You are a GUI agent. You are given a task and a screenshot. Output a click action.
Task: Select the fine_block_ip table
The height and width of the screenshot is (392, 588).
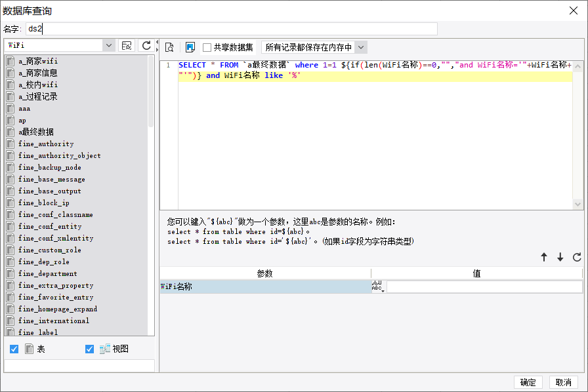[x=44, y=203]
